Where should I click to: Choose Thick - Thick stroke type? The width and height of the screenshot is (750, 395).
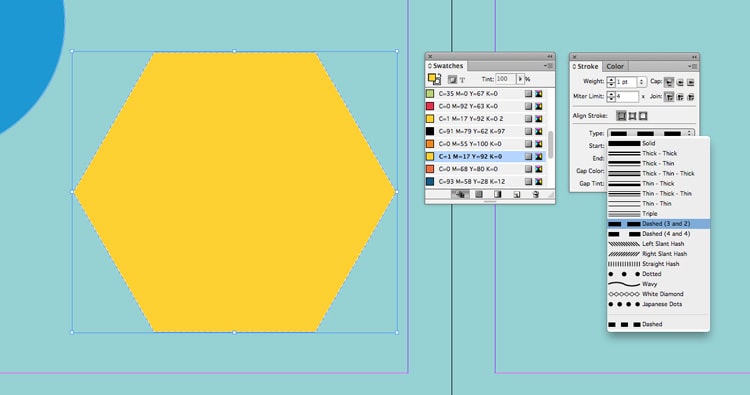pos(659,154)
